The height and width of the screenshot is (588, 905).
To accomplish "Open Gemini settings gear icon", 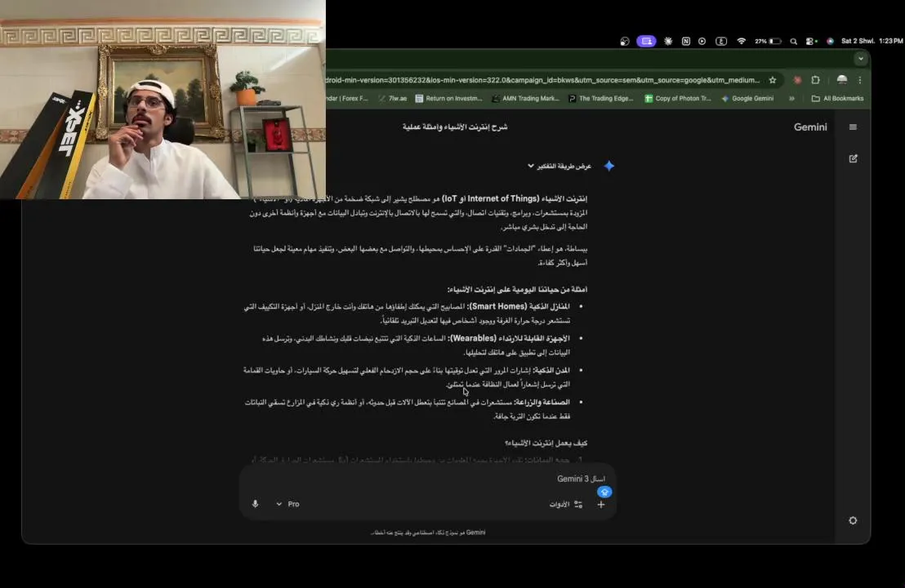I will tap(853, 520).
